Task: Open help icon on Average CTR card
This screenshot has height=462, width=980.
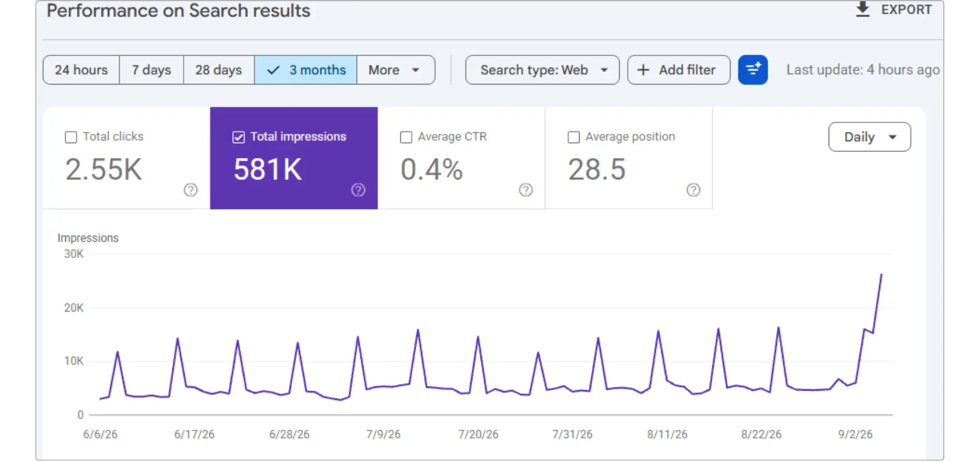Action: pyautogui.click(x=525, y=190)
